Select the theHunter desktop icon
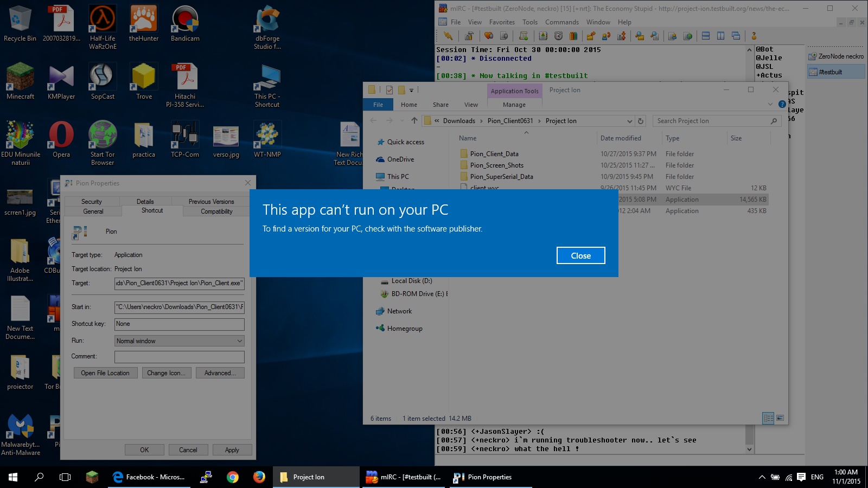This screenshot has height=488, width=868. tap(144, 24)
